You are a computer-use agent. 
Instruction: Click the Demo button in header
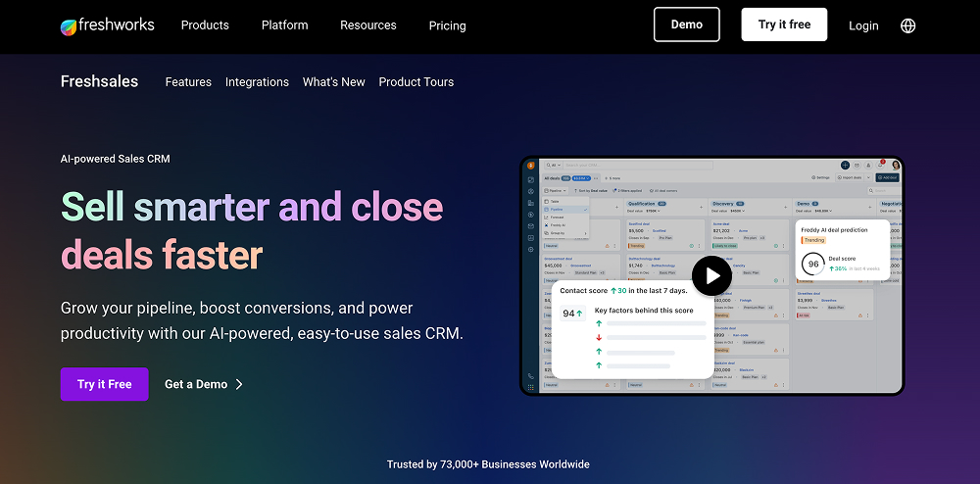tap(687, 24)
